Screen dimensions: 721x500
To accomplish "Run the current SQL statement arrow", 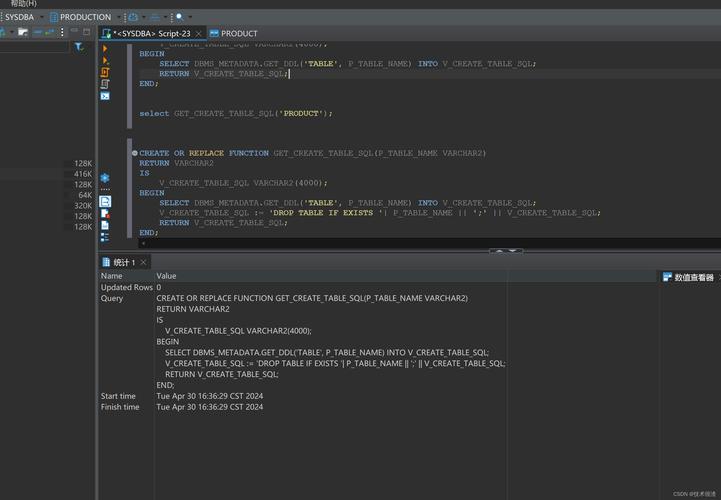I will pyautogui.click(x=105, y=48).
